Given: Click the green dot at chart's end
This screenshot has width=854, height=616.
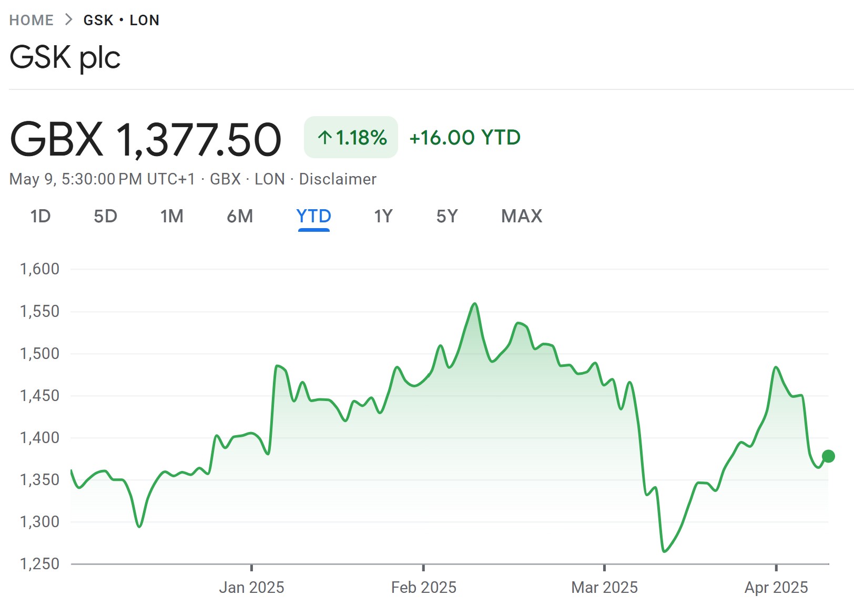Looking at the screenshot, I should tap(828, 456).
